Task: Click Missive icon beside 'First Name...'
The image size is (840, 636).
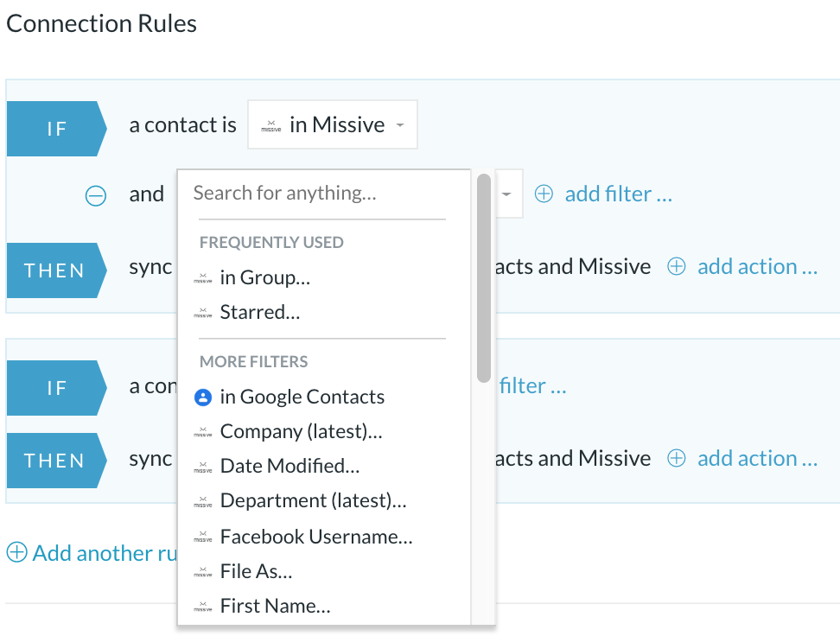Action: (x=203, y=607)
